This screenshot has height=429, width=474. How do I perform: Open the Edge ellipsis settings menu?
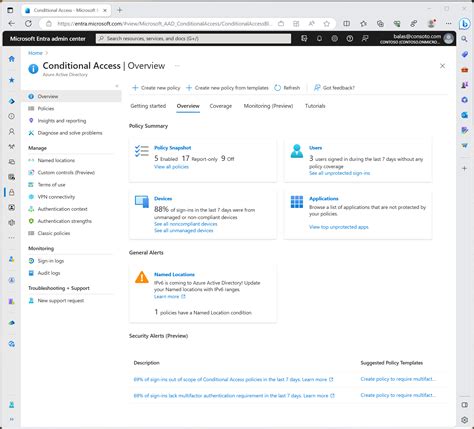(449, 24)
